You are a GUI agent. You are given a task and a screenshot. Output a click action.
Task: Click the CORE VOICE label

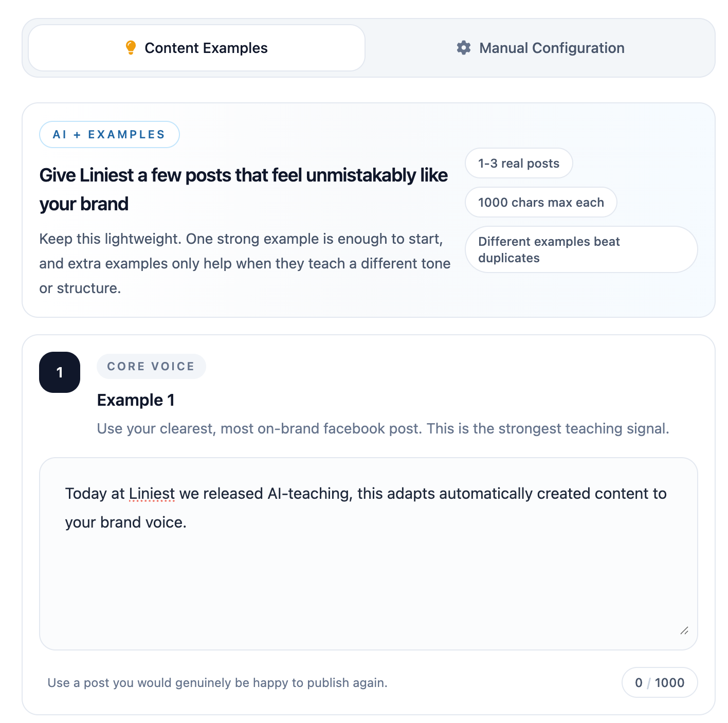(x=151, y=367)
